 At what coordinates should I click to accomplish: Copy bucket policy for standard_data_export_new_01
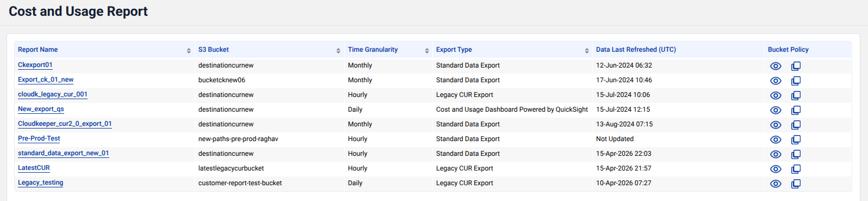click(x=796, y=154)
